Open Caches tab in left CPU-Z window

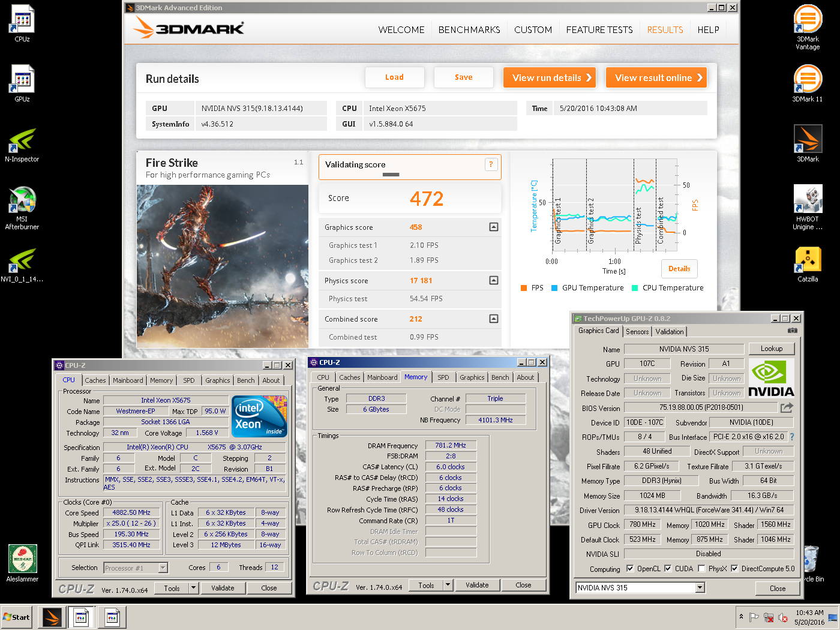click(x=95, y=380)
